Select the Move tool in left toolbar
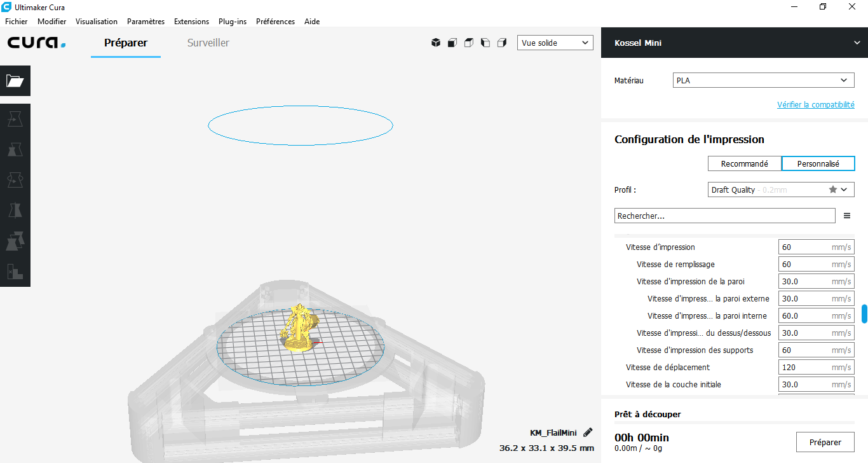 point(15,119)
